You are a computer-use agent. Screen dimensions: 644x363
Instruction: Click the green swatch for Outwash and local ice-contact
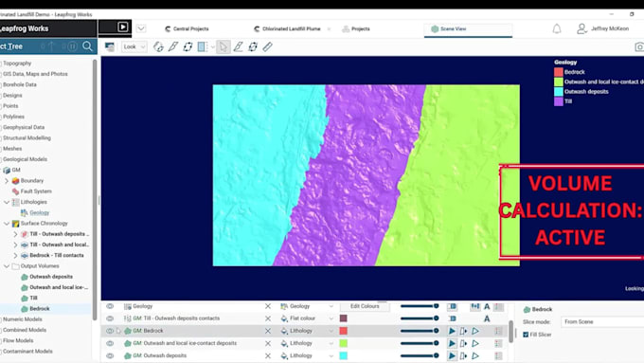pyautogui.click(x=344, y=343)
